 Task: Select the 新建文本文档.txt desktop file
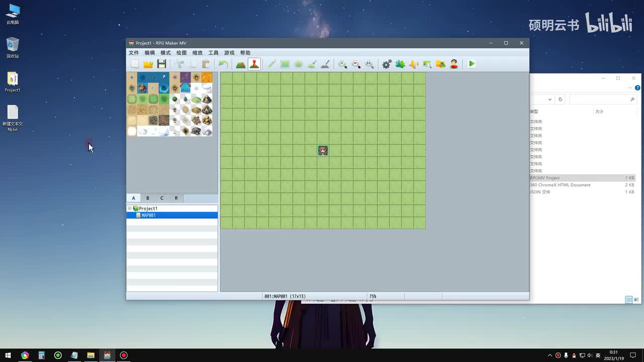click(13, 119)
